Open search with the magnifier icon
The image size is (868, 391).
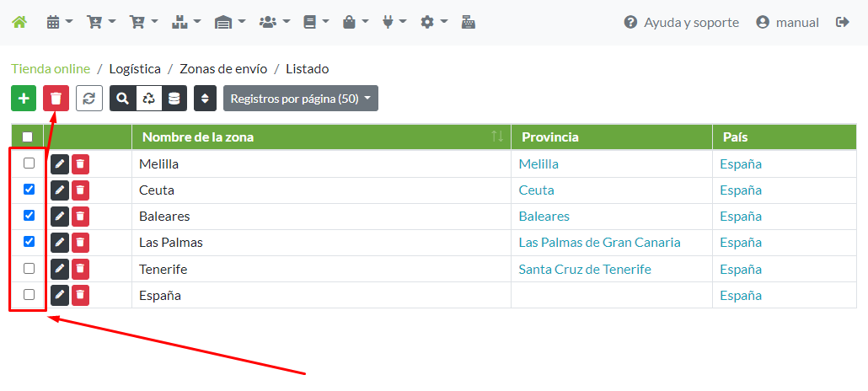tap(123, 99)
